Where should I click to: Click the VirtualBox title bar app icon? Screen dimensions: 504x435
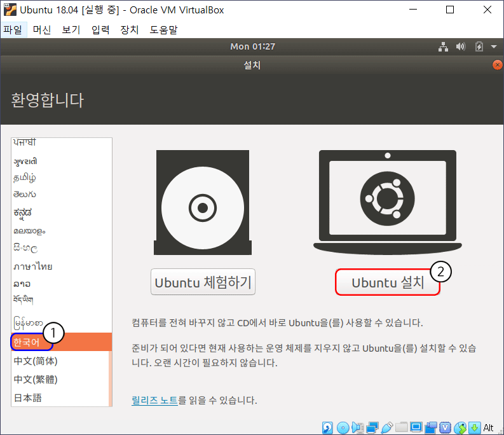tap(10, 10)
